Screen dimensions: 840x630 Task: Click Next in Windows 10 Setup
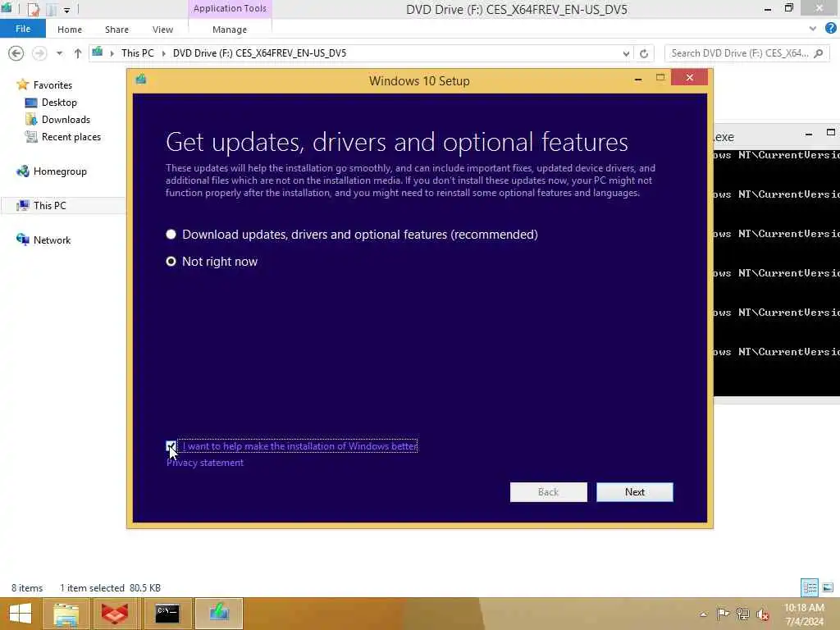(634, 492)
